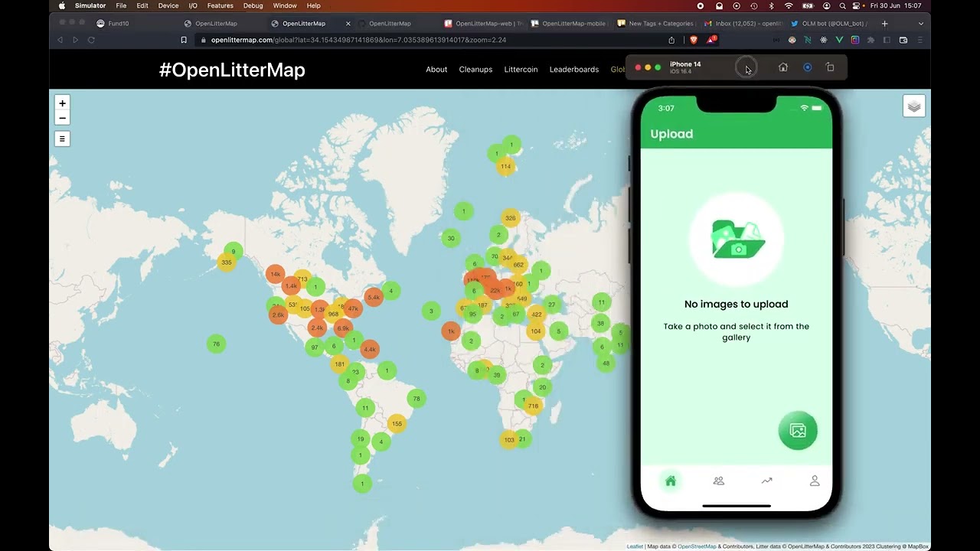Image resolution: width=980 pixels, height=551 pixels.
Task: Open the Edit menu
Action: coord(142,5)
